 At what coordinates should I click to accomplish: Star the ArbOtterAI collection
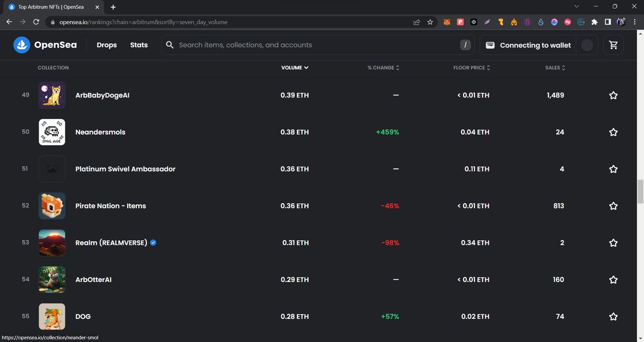pyautogui.click(x=613, y=280)
